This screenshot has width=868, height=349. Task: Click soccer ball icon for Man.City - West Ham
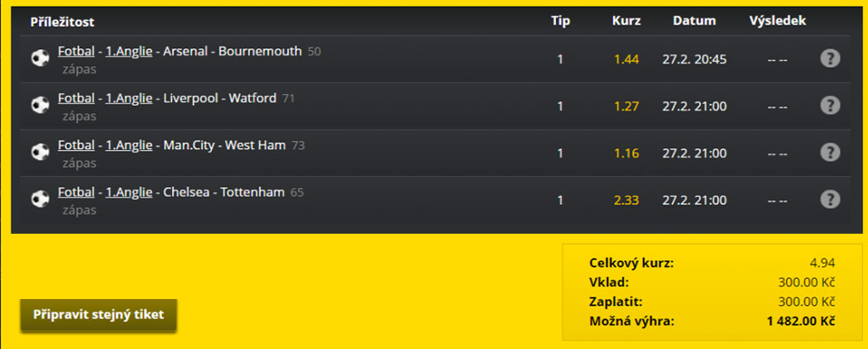[40, 152]
